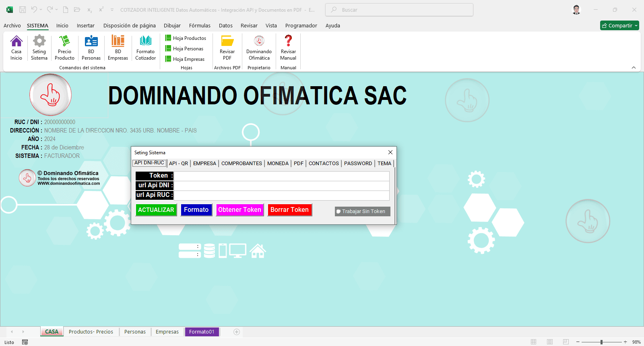The image size is (644, 346).
Task: Open BD Empresas database
Action: (x=118, y=48)
